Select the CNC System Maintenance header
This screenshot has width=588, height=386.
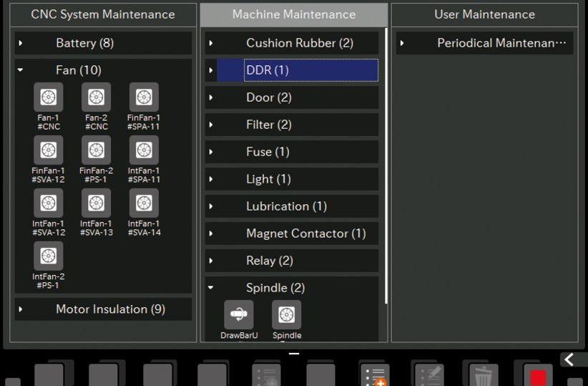click(x=103, y=14)
